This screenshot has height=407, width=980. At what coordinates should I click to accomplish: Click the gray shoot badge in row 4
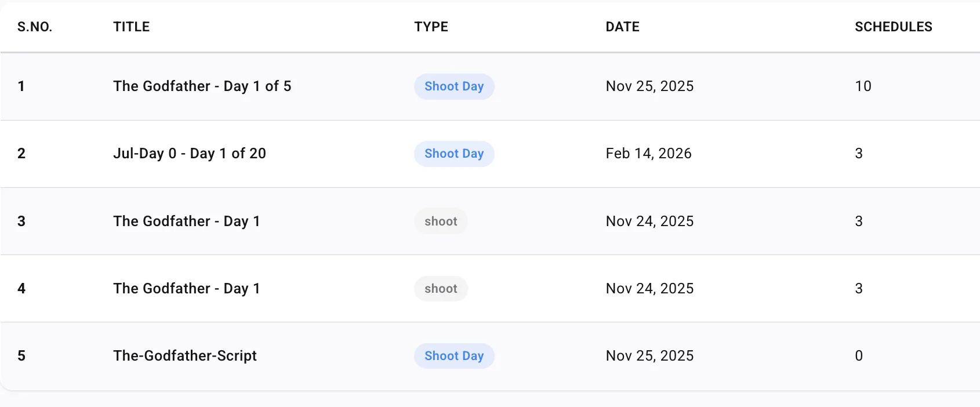441,289
